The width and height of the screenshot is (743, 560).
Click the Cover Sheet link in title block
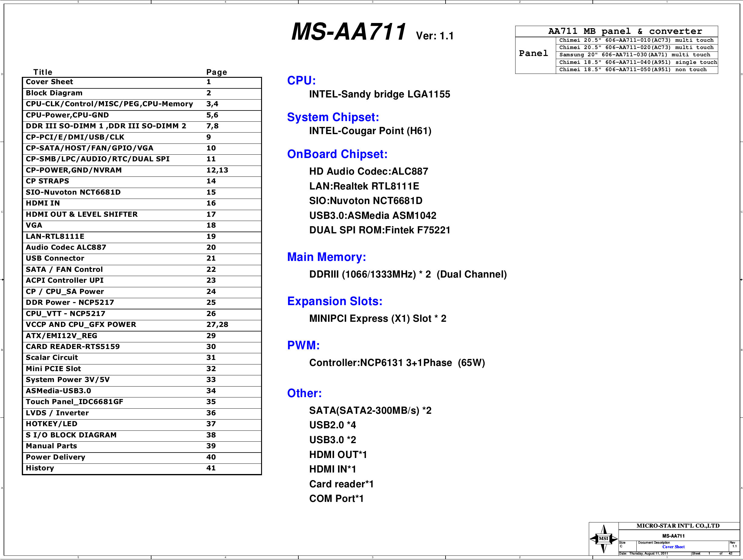pos(673,547)
